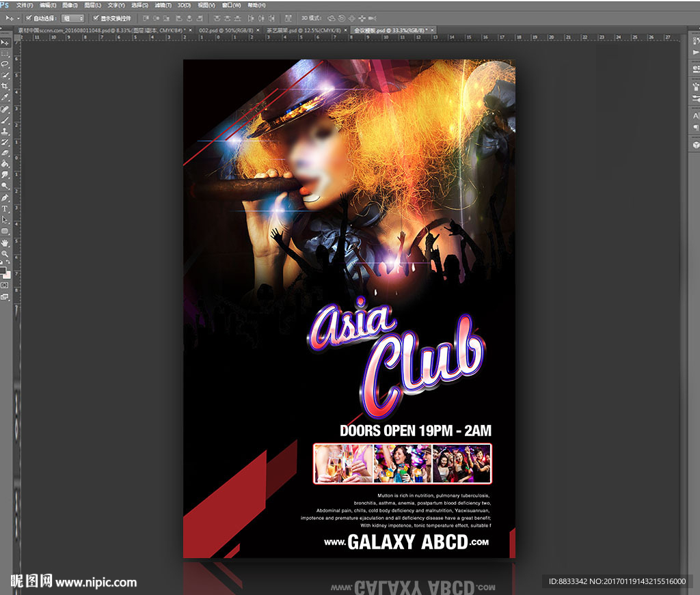This screenshot has width=700, height=595.
Task: Select the Clone Stamp tool
Action: tap(5, 132)
